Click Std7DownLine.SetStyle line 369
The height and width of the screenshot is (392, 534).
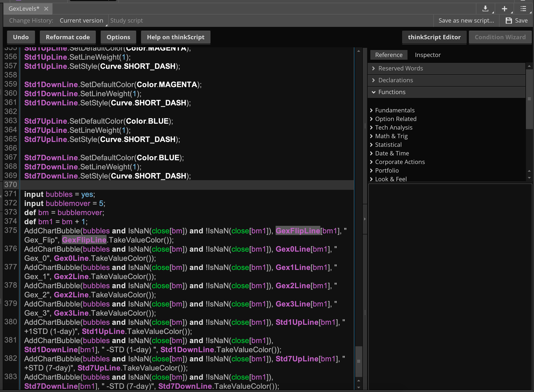(107, 176)
